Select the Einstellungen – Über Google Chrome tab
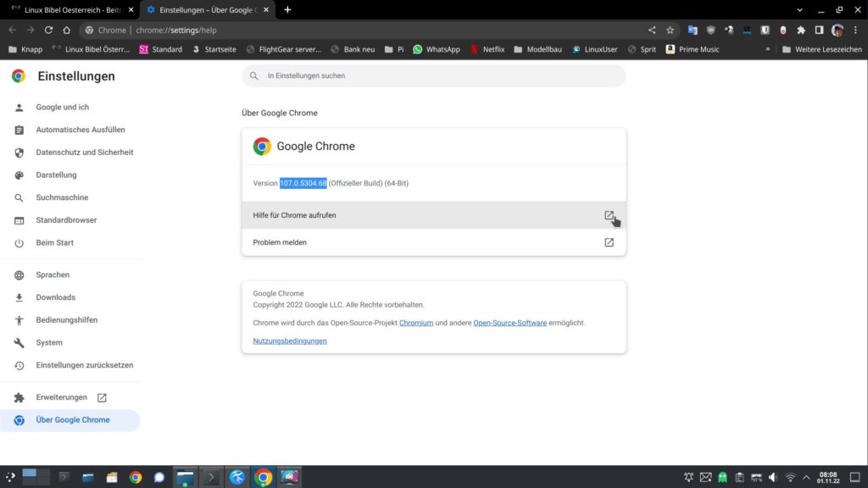Image resolution: width=868 pixels, height=488 pixels. [208, 9]
